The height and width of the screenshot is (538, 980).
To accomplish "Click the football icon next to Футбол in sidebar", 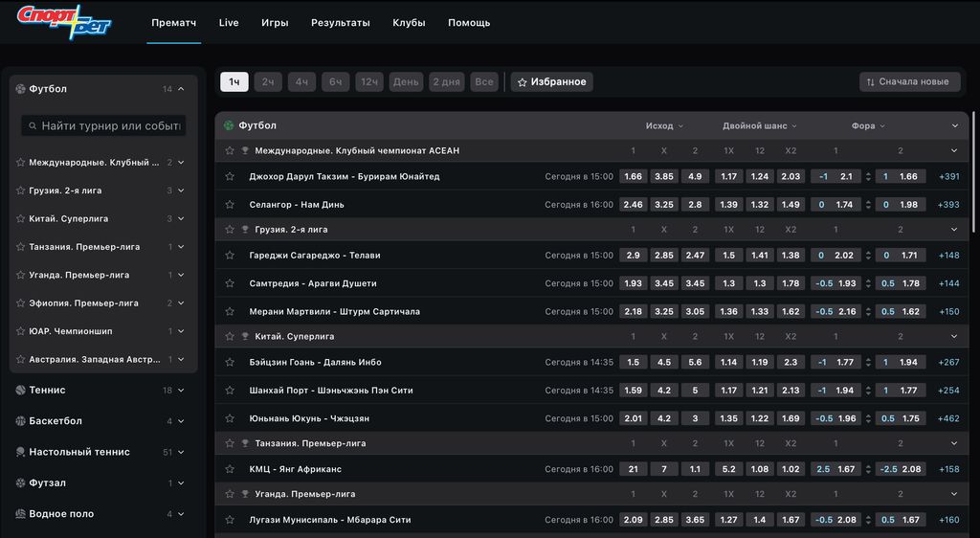I will pyautogui.click(x=21, y=89).
